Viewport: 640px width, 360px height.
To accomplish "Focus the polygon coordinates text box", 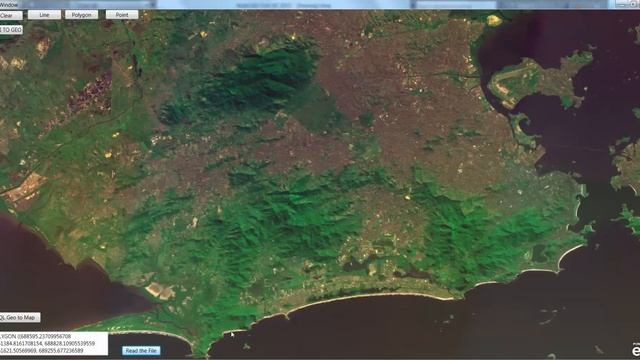I will pos(53,344).
